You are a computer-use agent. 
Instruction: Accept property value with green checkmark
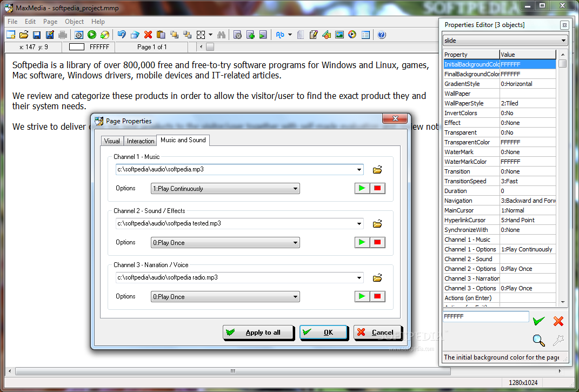pos(539,321)
